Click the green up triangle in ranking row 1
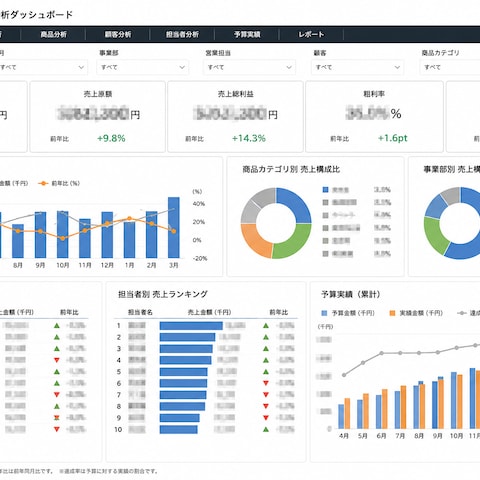This screenshot has width=480, height=480. click(266, 326)
